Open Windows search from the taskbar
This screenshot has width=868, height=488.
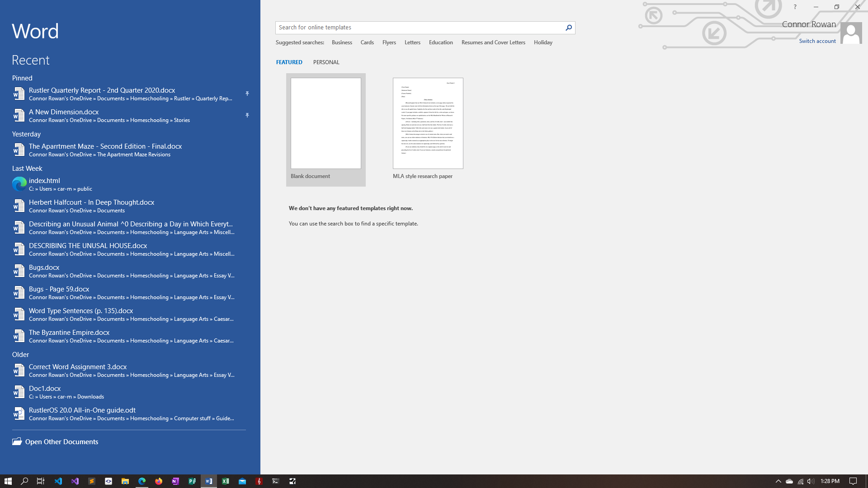24,481
